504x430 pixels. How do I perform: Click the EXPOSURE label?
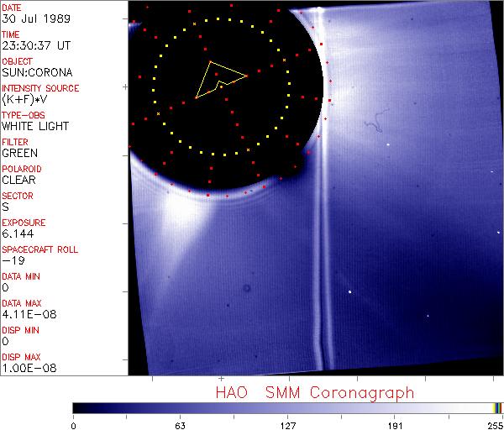click(24, 223)
